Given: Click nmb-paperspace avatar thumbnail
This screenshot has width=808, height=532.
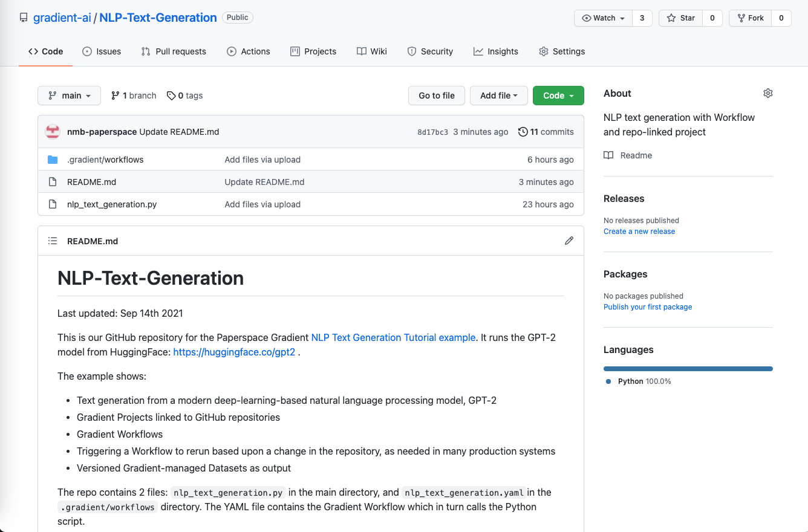Looking at the screenshot, I should pyautogui.click(x=53, y=132).
